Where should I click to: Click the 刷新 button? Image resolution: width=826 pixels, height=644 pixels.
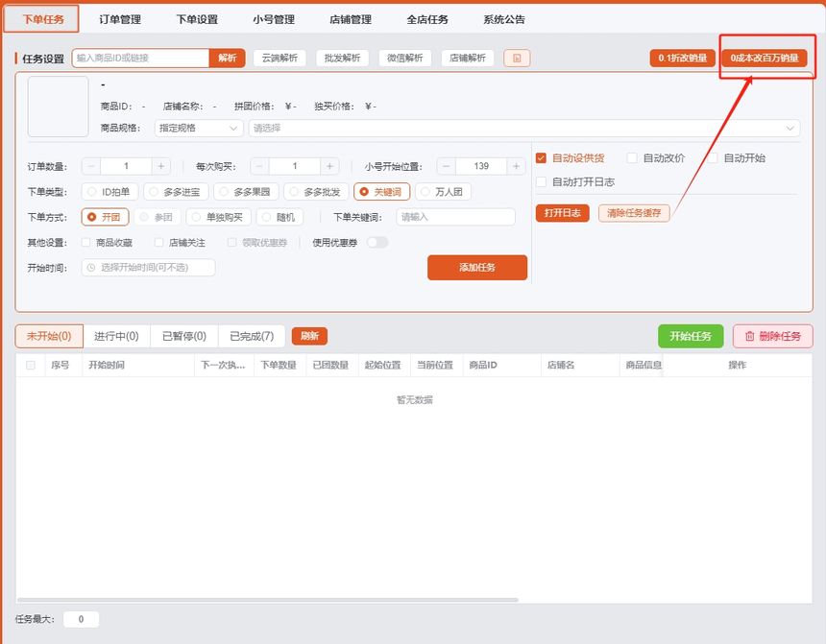(x=309, y=336)
